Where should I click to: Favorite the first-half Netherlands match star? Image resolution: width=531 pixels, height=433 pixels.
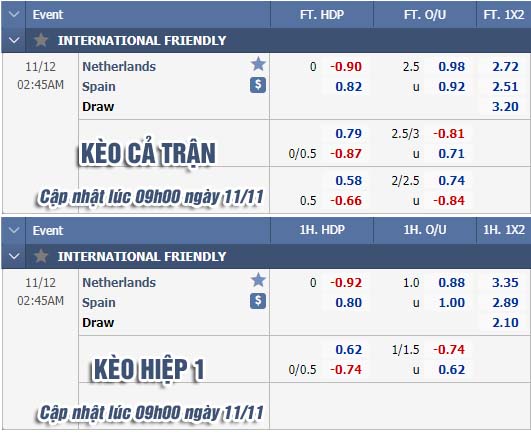(x=258, y=280)
